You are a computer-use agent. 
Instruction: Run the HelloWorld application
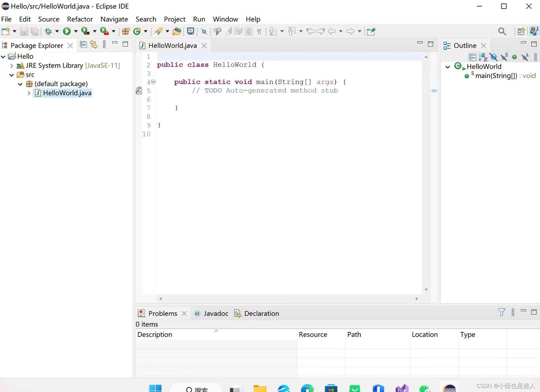[67, 31]
